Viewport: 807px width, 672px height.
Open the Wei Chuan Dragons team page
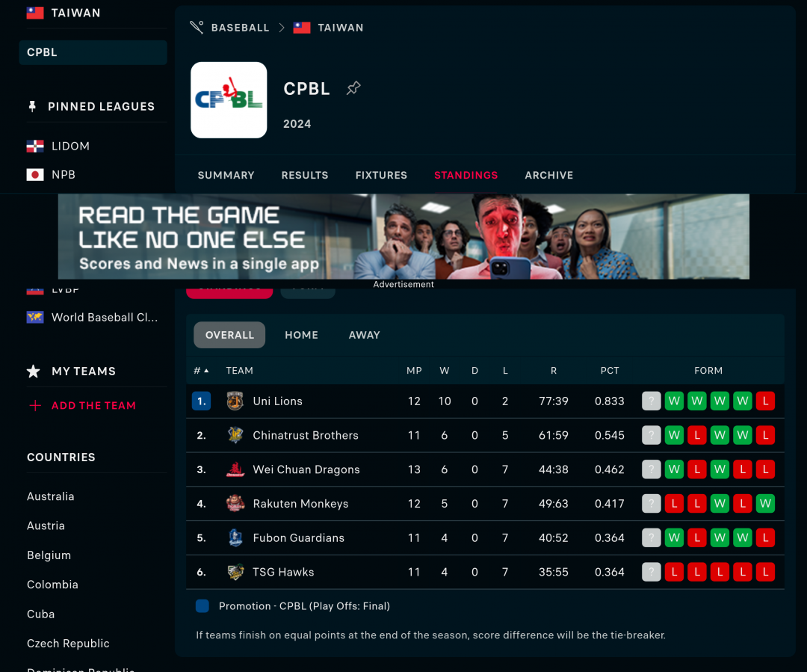point(306,469)
